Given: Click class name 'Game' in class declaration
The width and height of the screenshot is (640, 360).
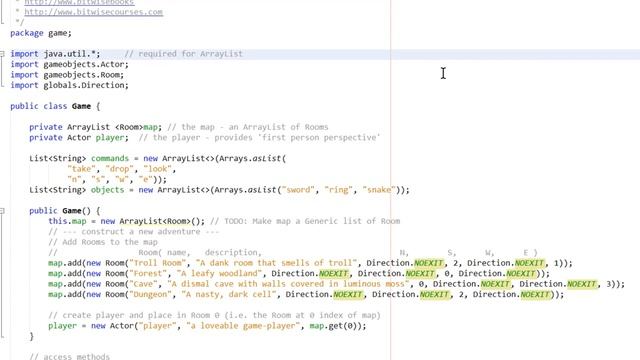Looking at the screenshot, I should click(81, 106).
